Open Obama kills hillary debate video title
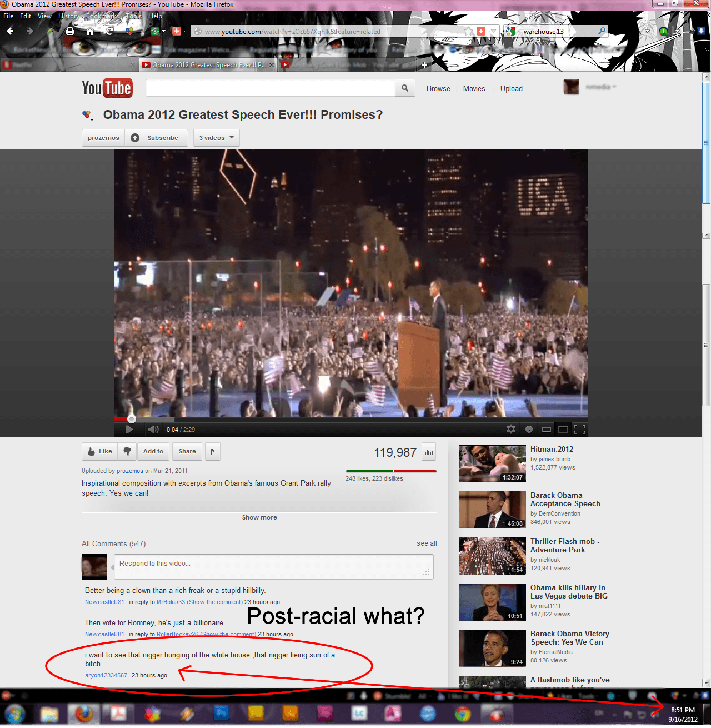The image size is (711, 728). tap(569, 592)
